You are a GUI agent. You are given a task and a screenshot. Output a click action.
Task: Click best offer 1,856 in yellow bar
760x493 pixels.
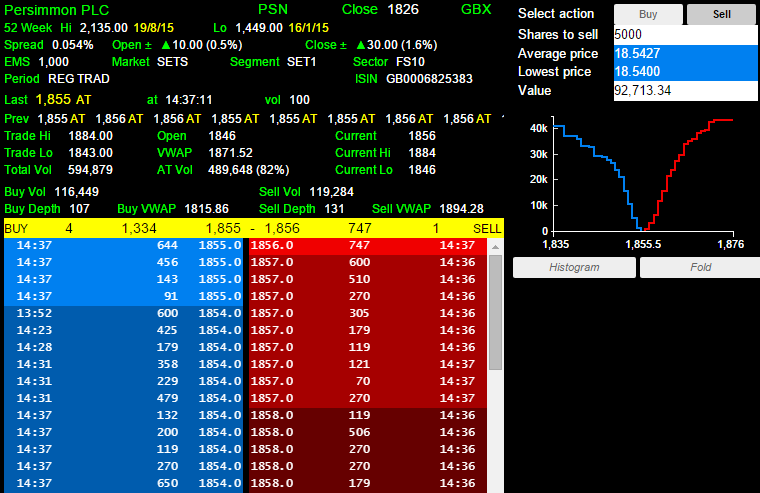pos(282,228)
